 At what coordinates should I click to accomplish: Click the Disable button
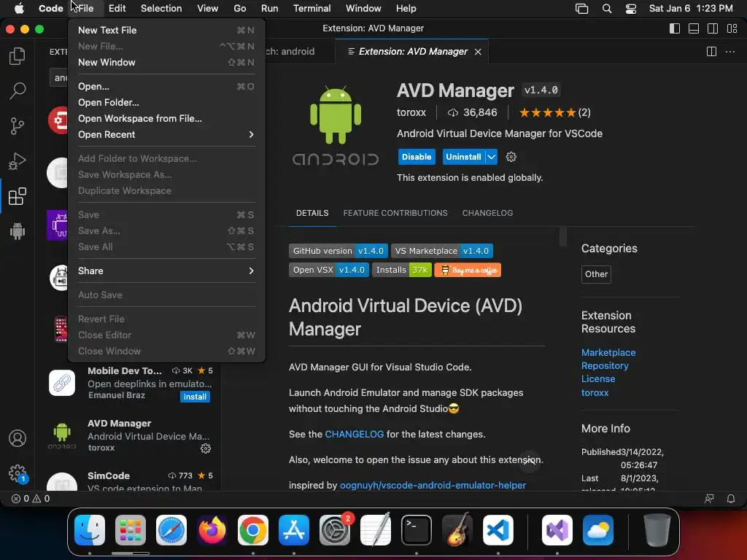coord(417,157)
